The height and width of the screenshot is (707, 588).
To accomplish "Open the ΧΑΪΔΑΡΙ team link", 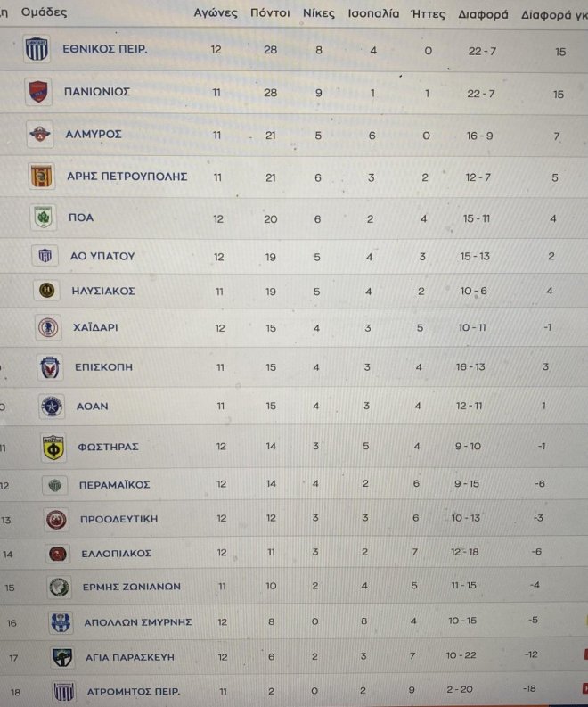I will tap(95, 327).
